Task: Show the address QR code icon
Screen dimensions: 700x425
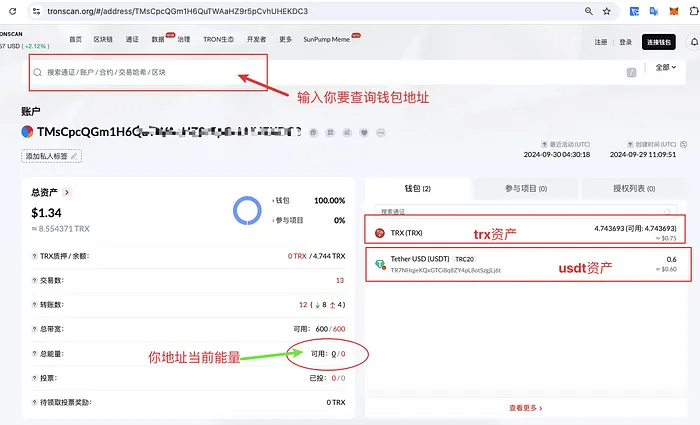Action: (330, 133)
